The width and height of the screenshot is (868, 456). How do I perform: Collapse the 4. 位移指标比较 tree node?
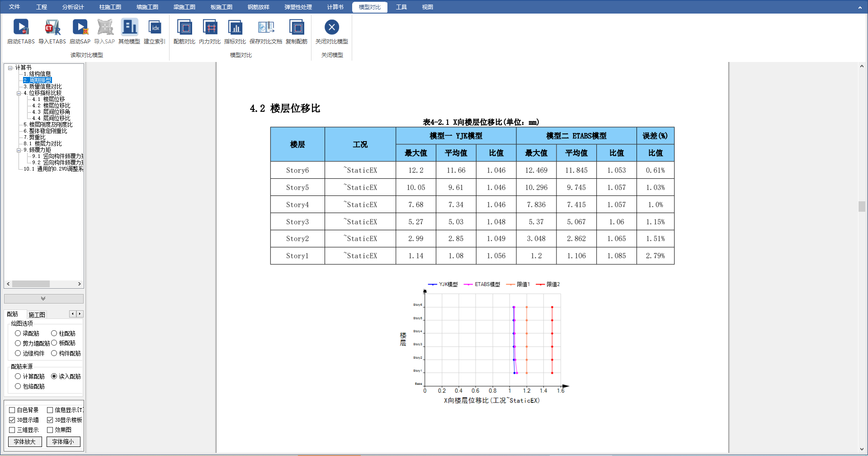(x=19, y=93)
